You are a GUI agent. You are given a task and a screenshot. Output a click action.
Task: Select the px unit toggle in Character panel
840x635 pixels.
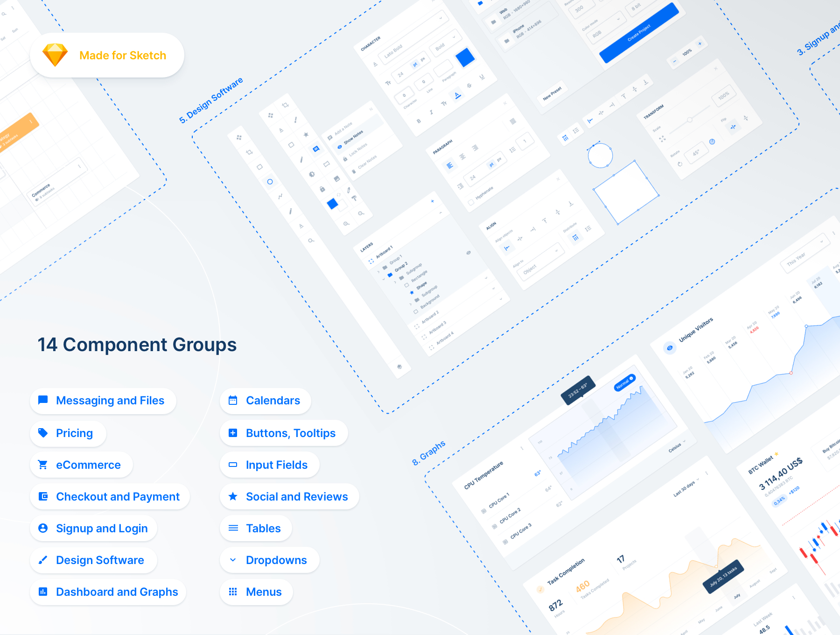(x=423, y=60)
